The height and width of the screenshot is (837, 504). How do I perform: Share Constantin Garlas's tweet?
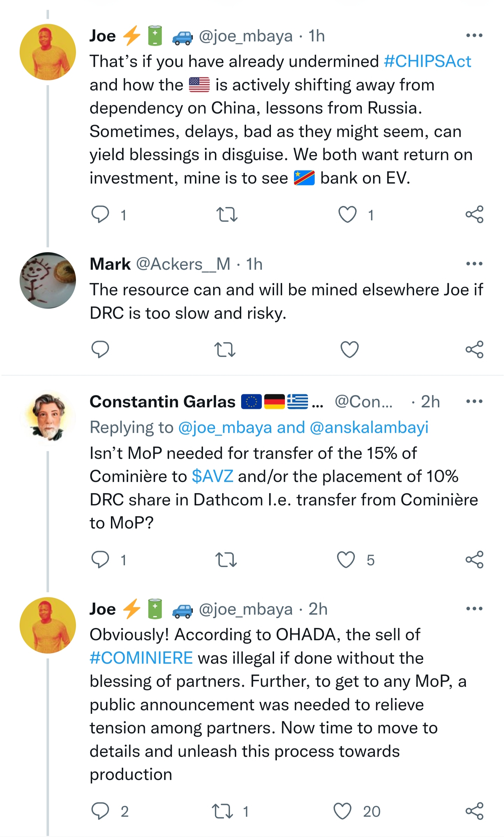pyautogui.click(x=474, y=559)
